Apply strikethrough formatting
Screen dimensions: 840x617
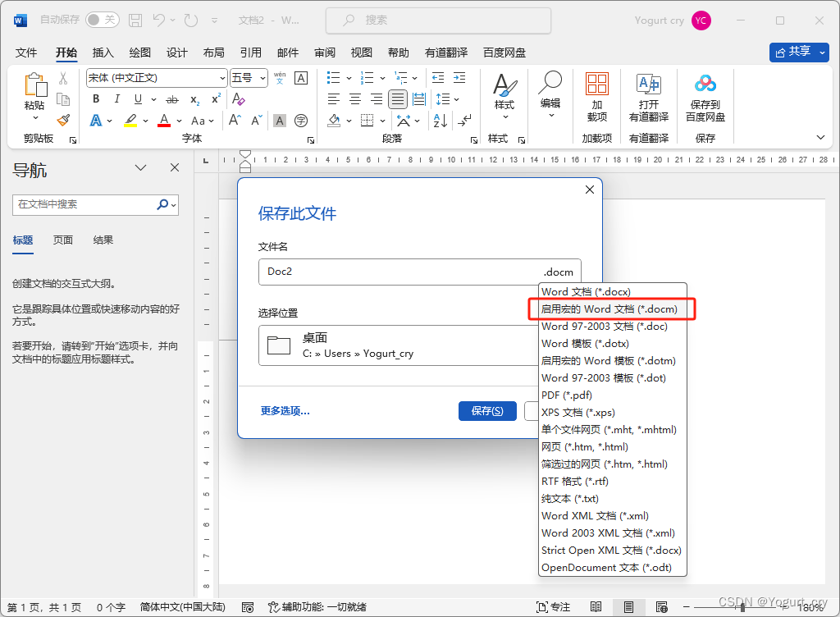[172, 99]
